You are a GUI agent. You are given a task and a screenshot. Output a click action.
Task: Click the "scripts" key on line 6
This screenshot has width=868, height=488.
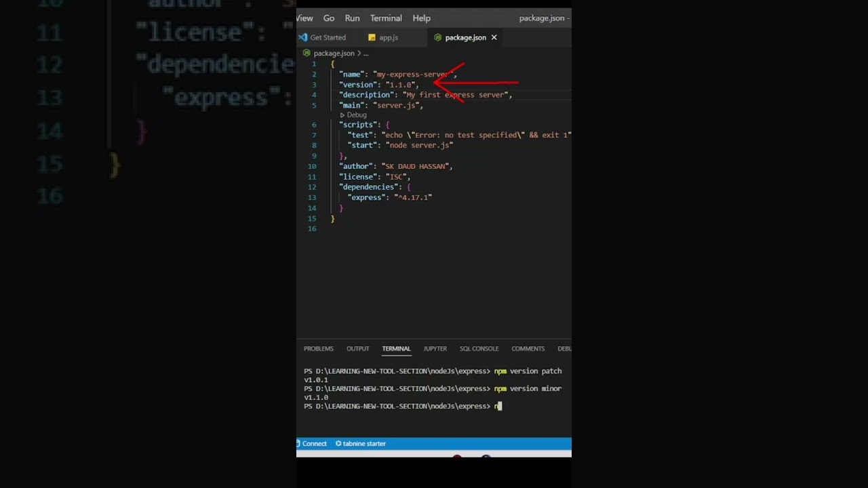[358, 125]
